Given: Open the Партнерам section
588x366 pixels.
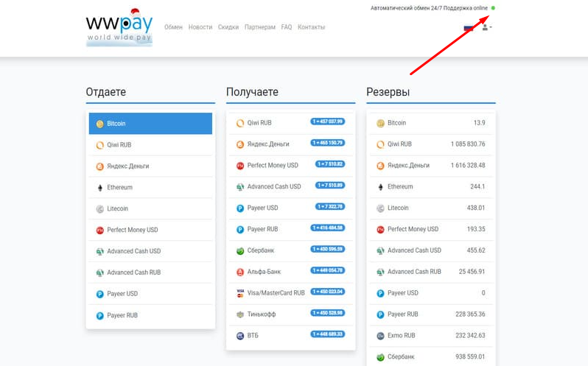Looking at the screenshot, I should 260,27.
